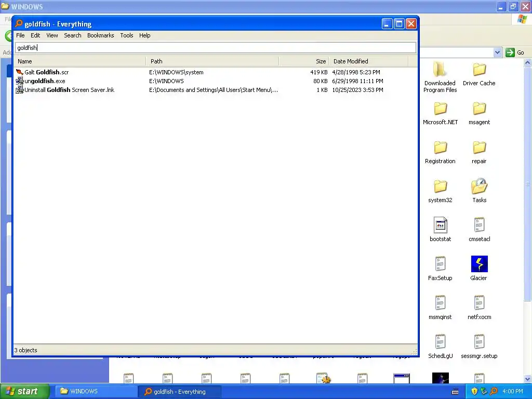Click the Explorer vertical scrollbar down arrow
The width and height of the screenshot is (532, 399).
[527, 379]
